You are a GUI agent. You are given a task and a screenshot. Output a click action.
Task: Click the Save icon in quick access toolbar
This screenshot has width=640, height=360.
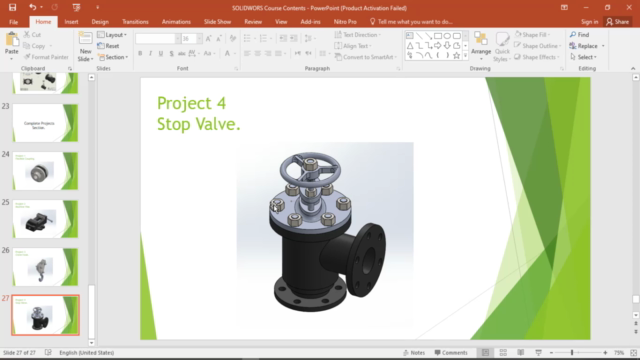pos(12,7)
